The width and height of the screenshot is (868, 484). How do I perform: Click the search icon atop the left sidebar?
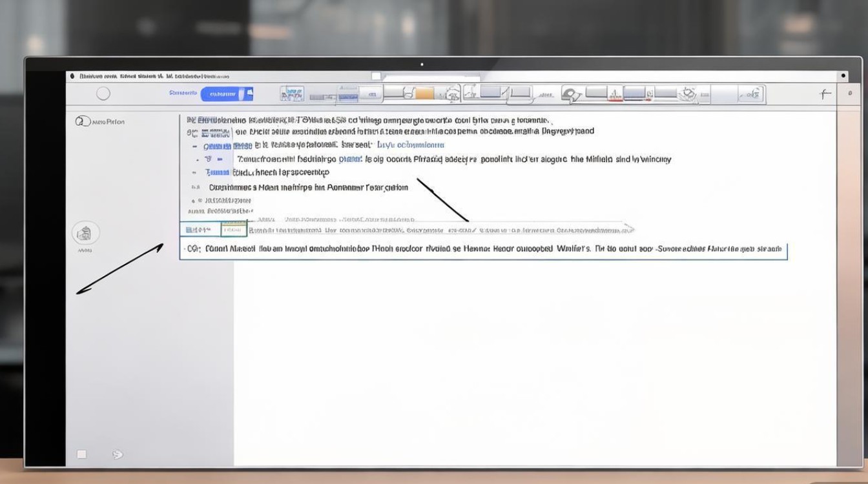point(82,121)
